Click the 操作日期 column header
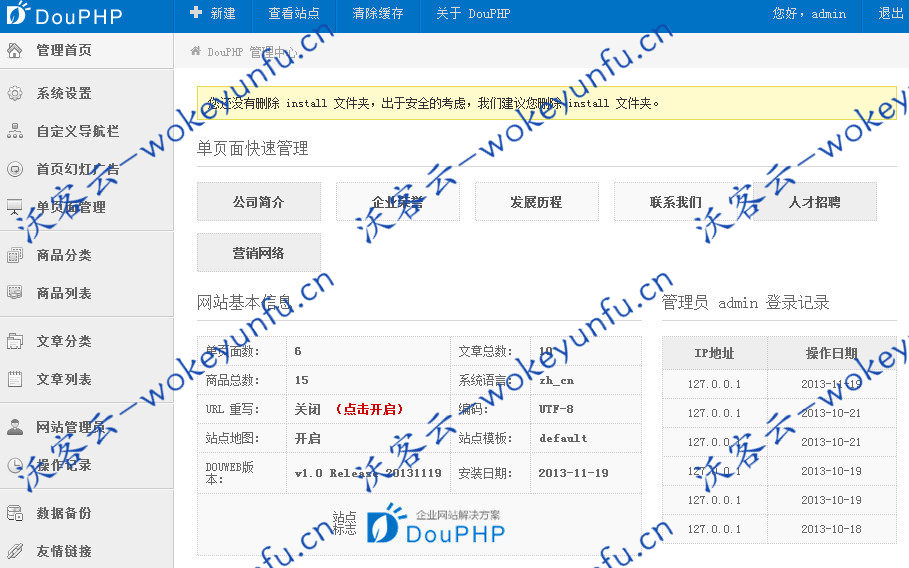 pyautogui.click(x=831, y=353)
